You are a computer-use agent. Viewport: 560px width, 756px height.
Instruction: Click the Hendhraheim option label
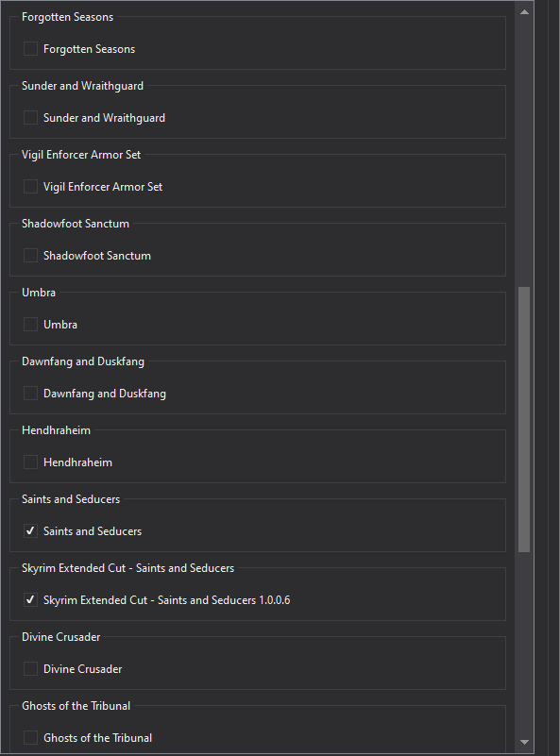tap(77, 462)
